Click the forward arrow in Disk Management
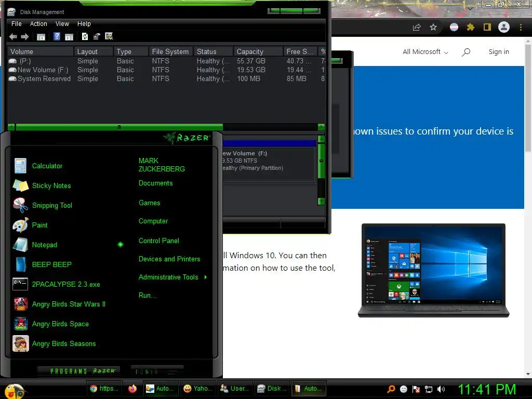 [x=25, y=37]
